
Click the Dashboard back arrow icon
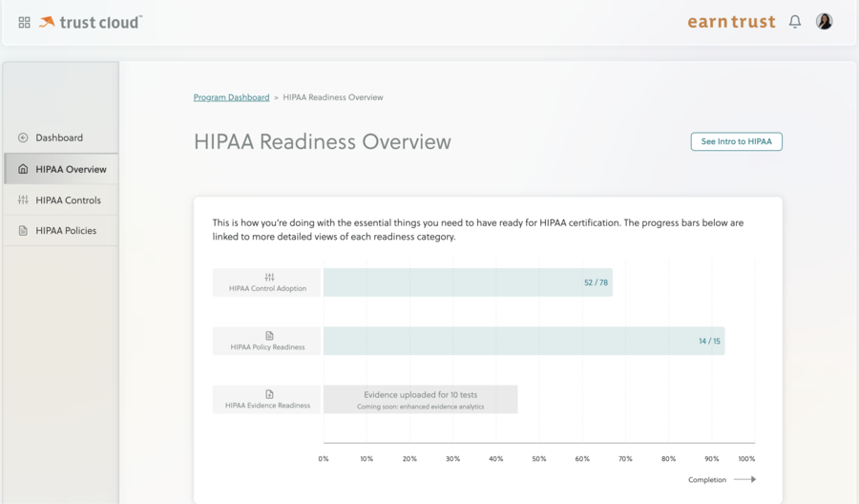point(23,137)
